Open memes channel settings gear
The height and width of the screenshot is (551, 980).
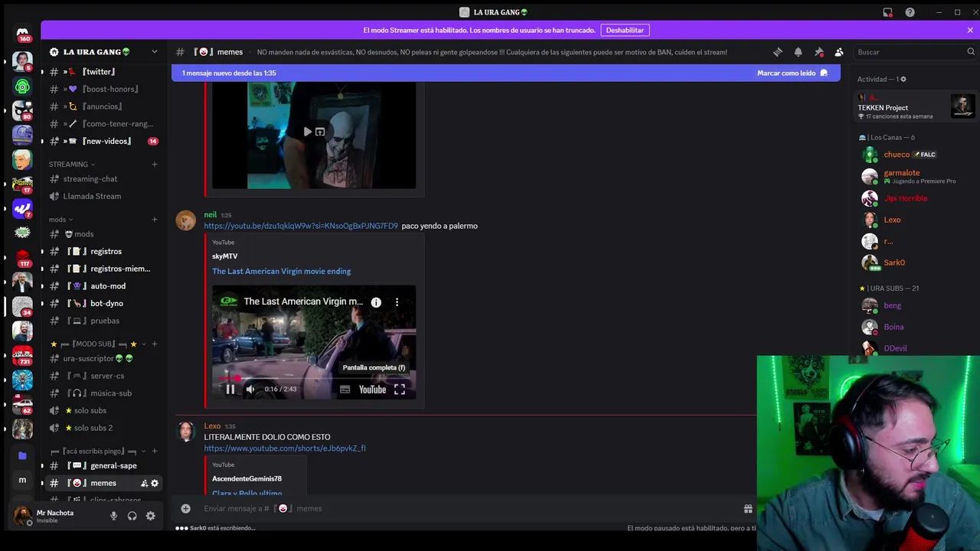155,483
